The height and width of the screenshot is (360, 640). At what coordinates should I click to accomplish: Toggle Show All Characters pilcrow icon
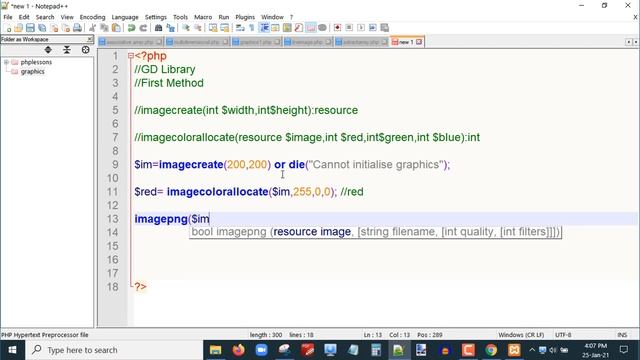pyautogui.click(x=251, y=28)
